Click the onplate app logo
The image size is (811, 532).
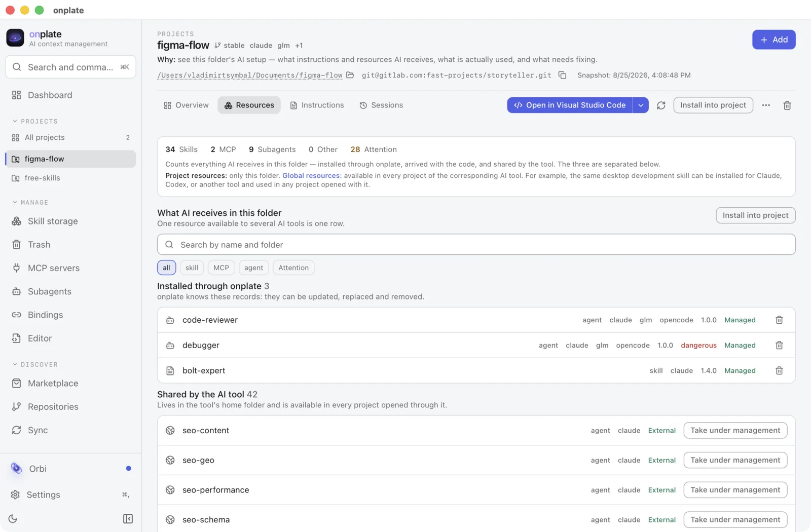[15, 38]
